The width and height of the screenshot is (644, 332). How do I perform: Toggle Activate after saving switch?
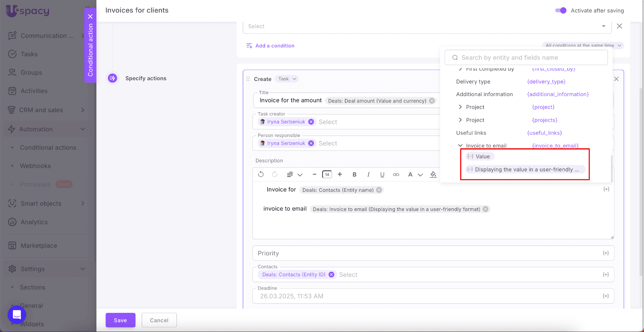pos(561,10)
